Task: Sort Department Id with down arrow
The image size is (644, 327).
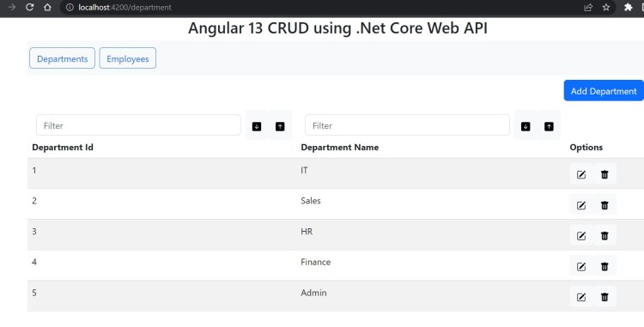Action: 257,126
